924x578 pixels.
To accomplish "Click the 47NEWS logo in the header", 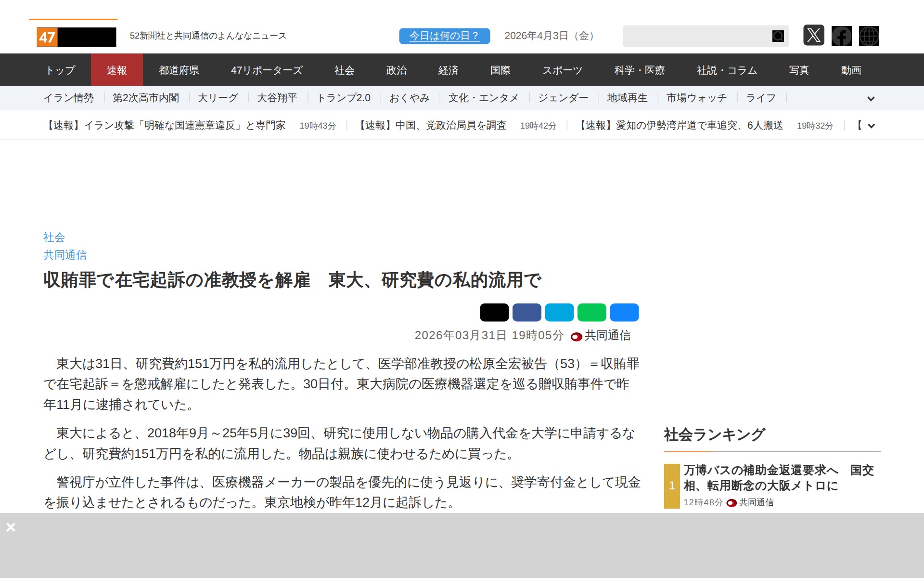I will pos(76,37).
